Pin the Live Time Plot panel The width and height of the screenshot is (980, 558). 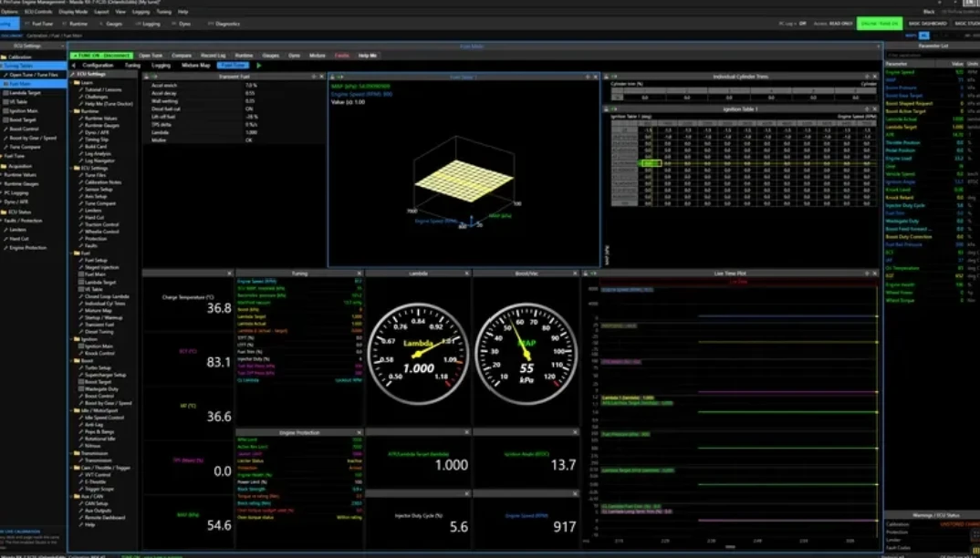coord(867,274)
